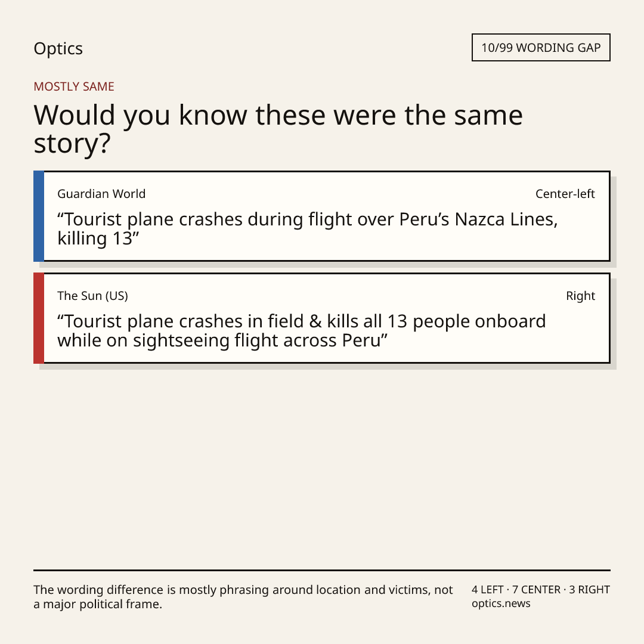
Task: Select the Nazca Lines headline text
Action: 307,229
